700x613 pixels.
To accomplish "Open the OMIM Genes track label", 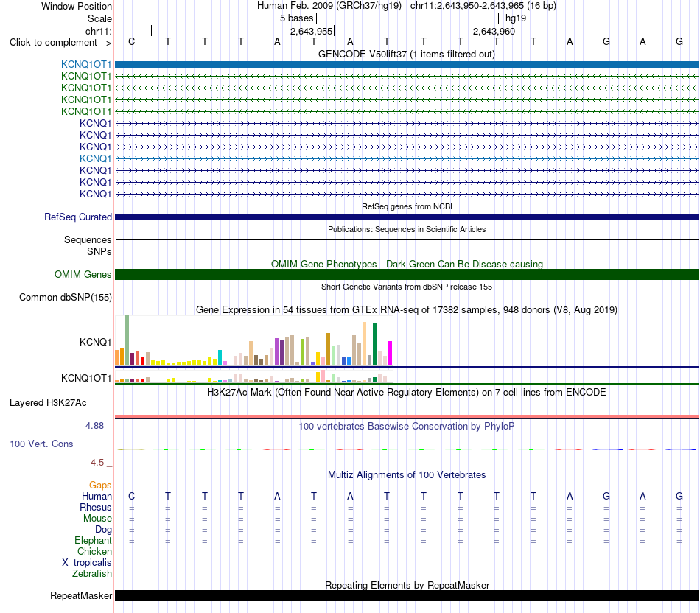I will click(x=83, y=275).
